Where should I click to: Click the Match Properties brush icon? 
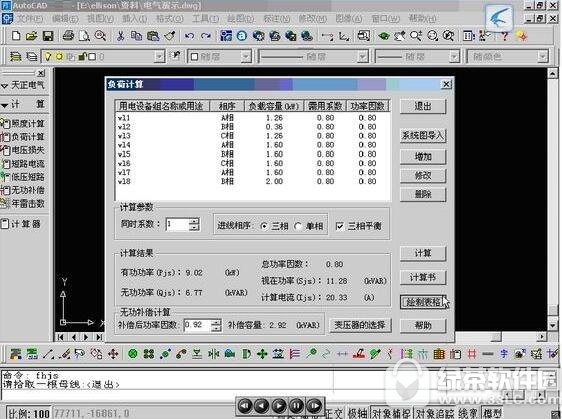tap(170, 36)
